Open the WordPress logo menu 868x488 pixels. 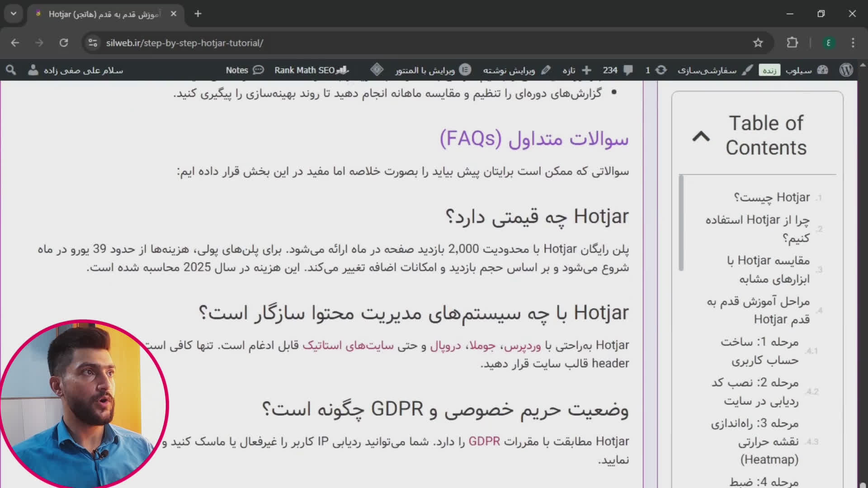click(x=846, y=70)
